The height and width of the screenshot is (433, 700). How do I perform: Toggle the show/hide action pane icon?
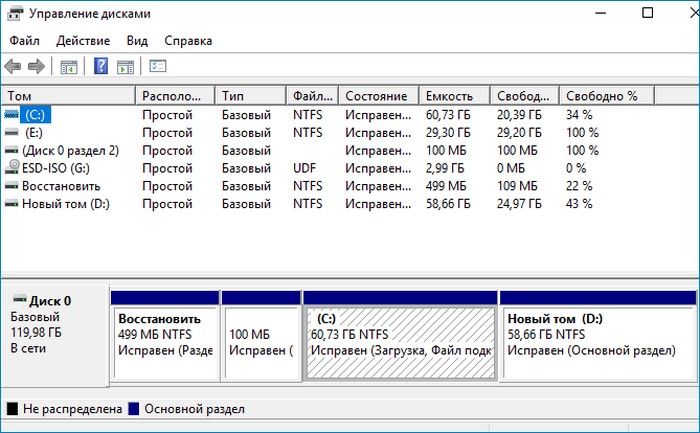pyautogui.click(x=125, y=67)
